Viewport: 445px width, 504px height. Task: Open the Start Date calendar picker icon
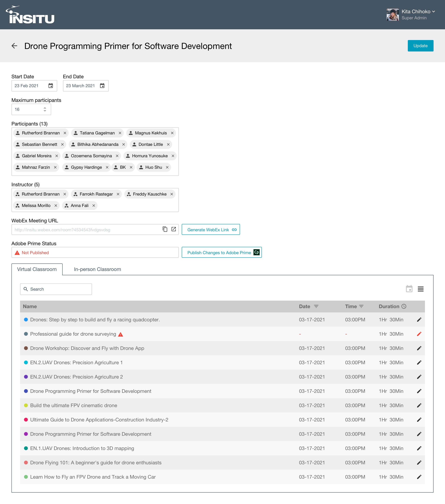tap(51, 86)
